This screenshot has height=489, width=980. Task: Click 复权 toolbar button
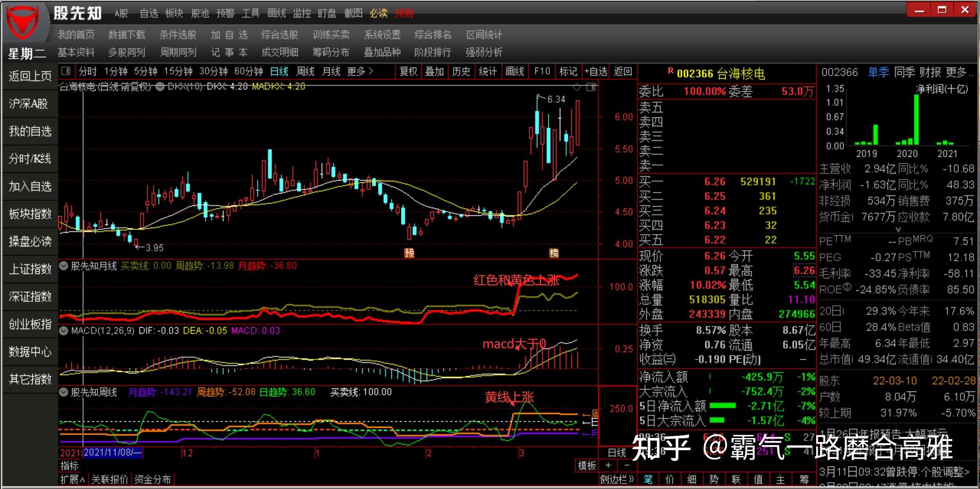pyautogui.click(x=408, y=71)
